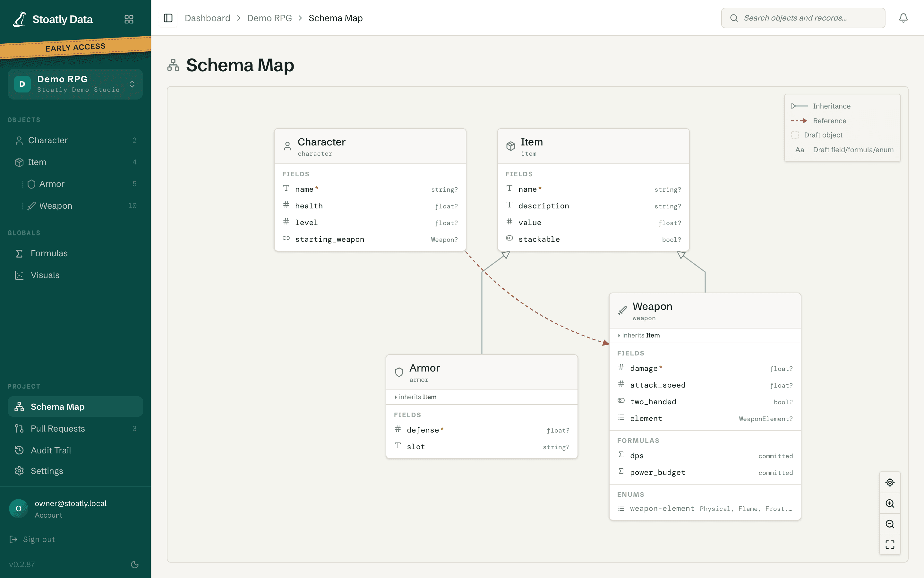
Task: Open the notifications bell
Action: 903,18
